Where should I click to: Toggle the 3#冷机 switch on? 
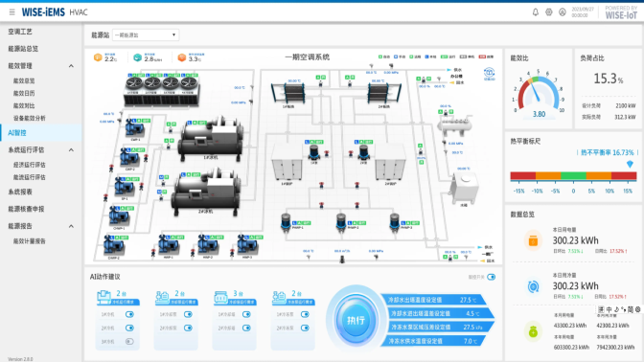129,342
